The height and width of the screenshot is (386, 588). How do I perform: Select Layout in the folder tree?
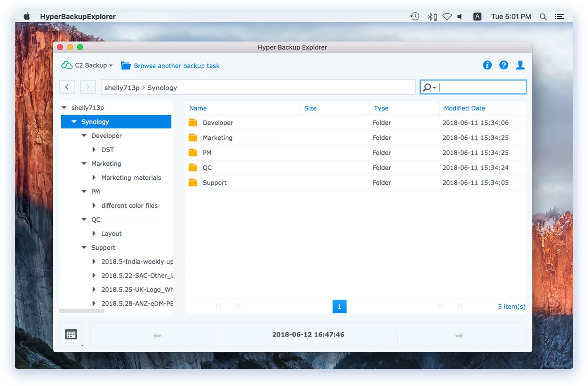tap(111, 234)
